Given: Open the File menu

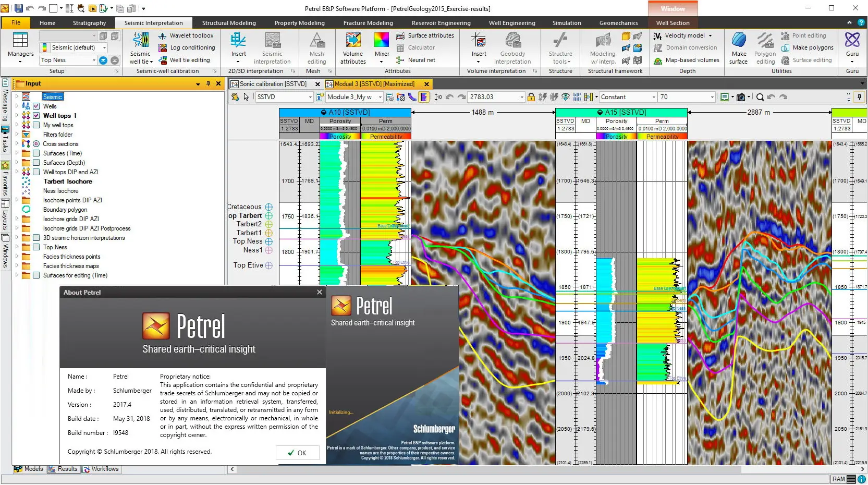Looking at the screenshot, I should coord(16,23).
